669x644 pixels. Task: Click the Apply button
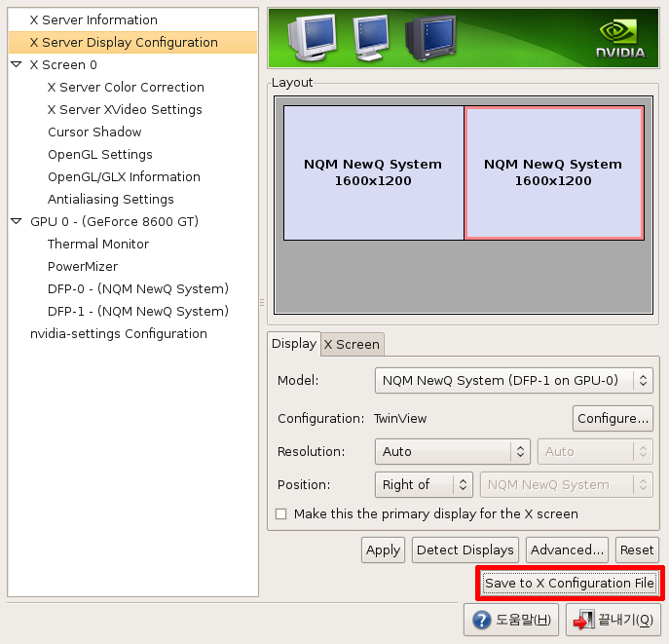point(383,550)
